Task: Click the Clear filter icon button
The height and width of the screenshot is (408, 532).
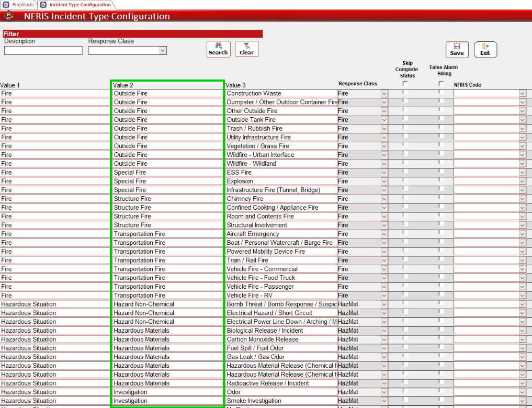Action: coord(246,49)
